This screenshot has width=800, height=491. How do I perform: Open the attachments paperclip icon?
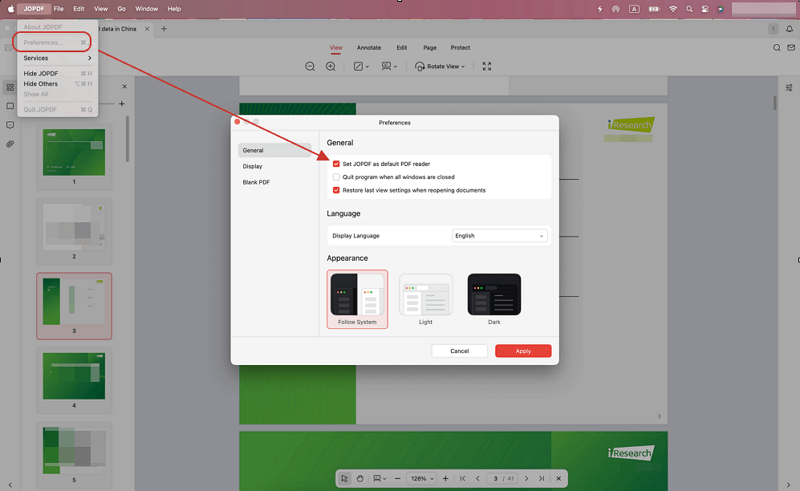[x=10, y=144]
